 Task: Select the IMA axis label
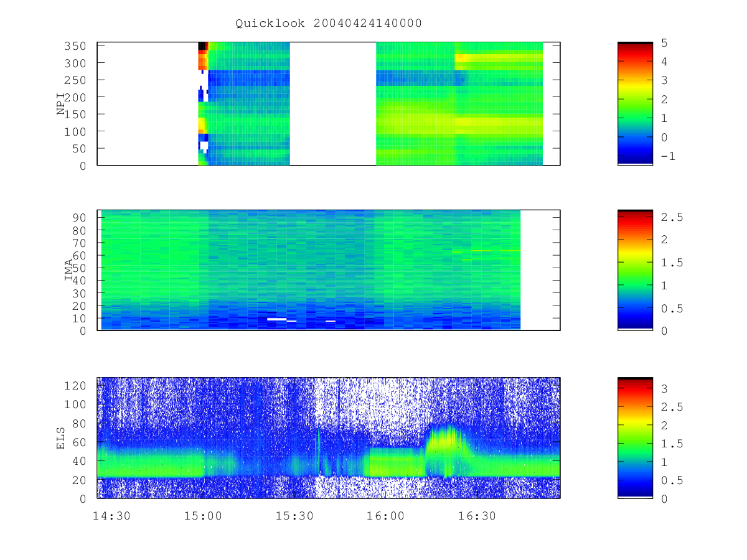coord(69,270)
